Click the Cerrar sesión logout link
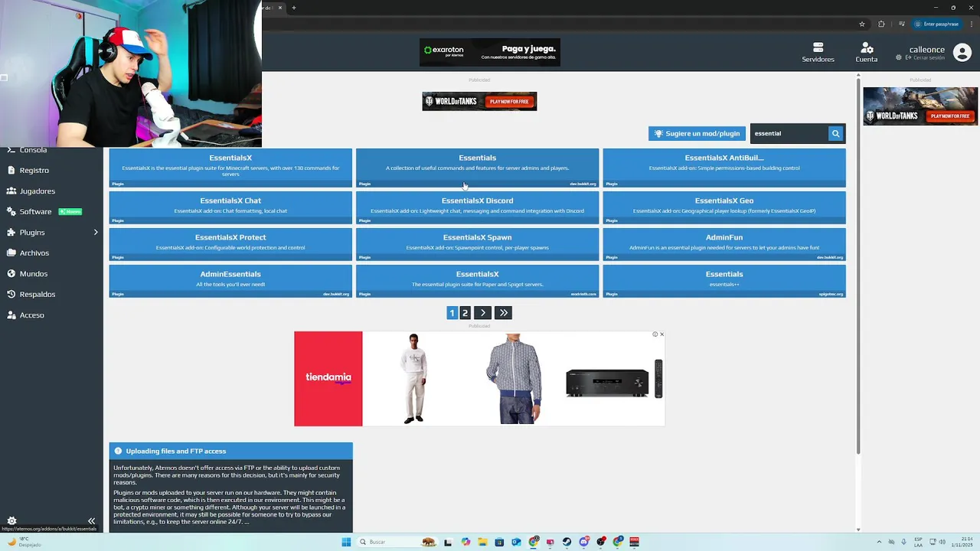The height and width of the screenshot is (551, 980). 924,58
